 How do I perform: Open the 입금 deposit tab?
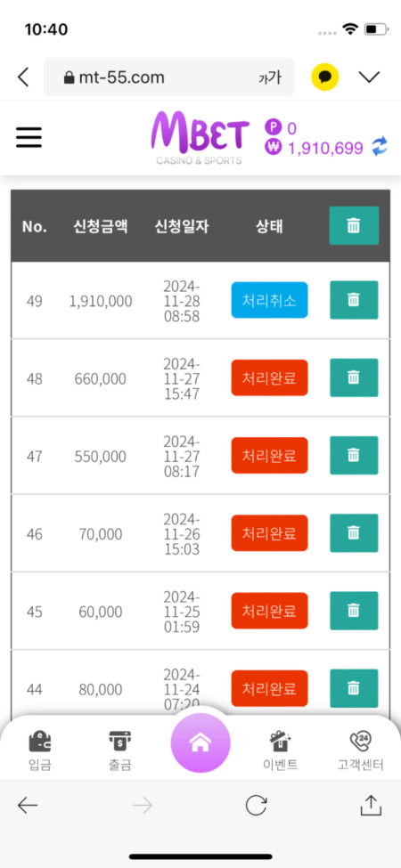pyautogui.click(x=40, y=750)
